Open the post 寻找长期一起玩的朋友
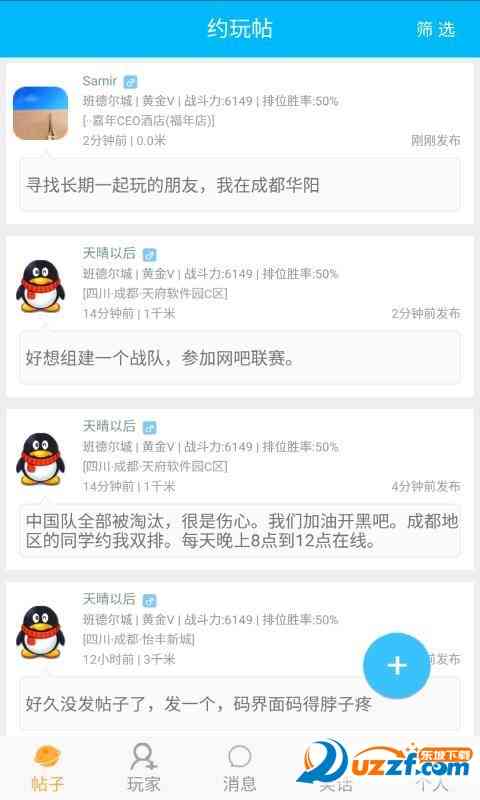 pyautogui.click(x=240, y=185)
